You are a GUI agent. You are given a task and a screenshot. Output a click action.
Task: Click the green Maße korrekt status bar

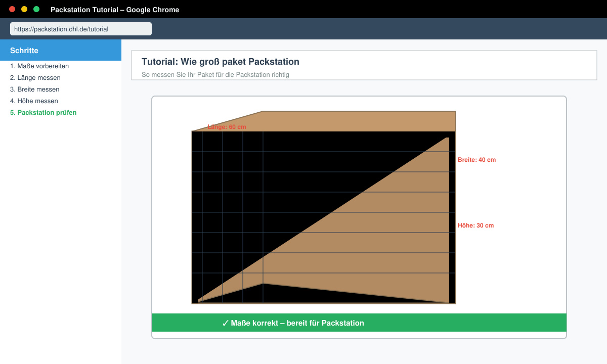(x=359, y=323)
